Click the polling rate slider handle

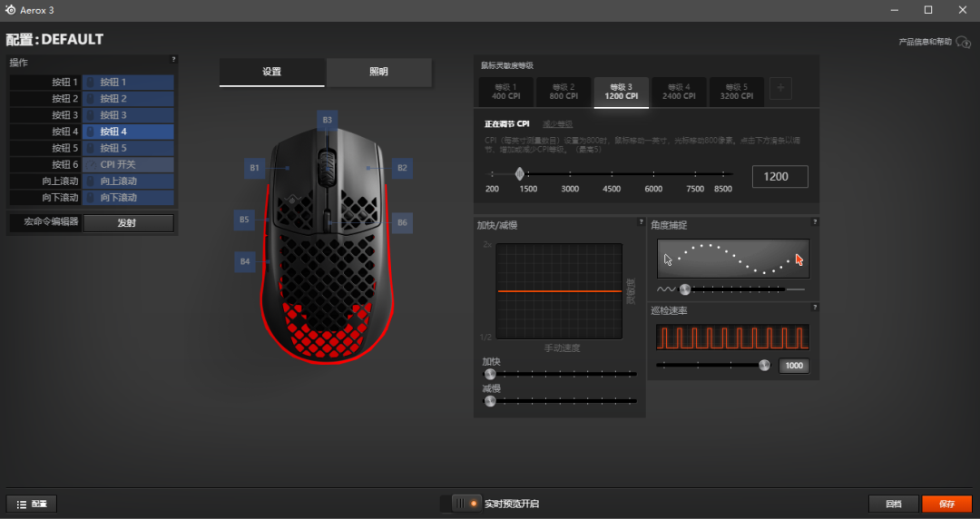(x=764, y=365)
